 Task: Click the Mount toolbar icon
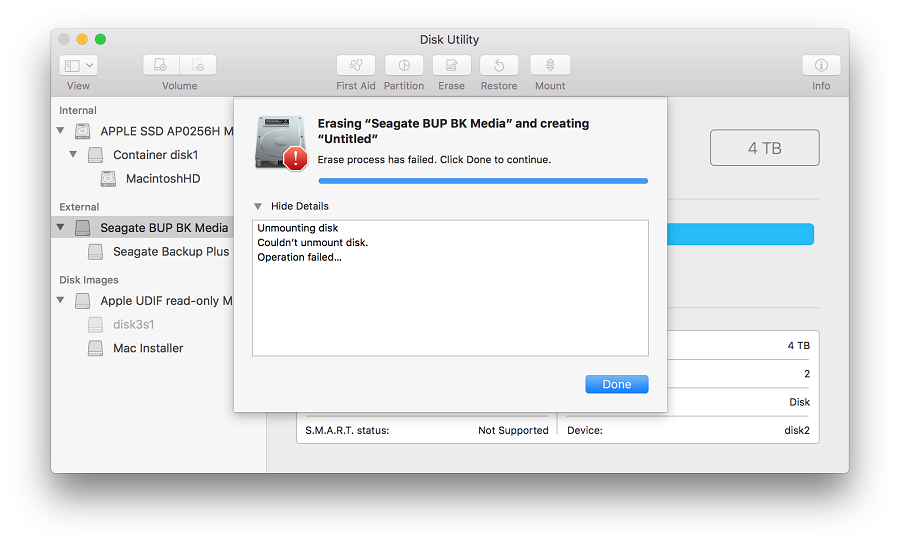[x=550, y=65]
